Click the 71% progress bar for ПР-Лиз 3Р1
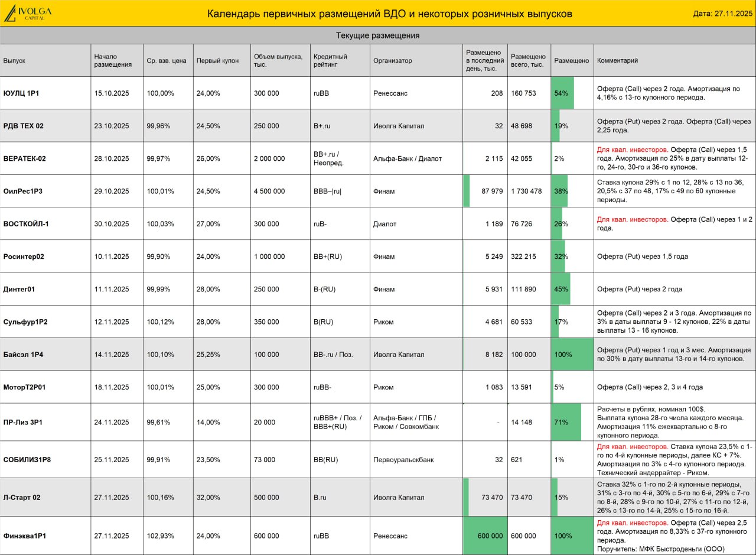 click(x=566, y=422)
